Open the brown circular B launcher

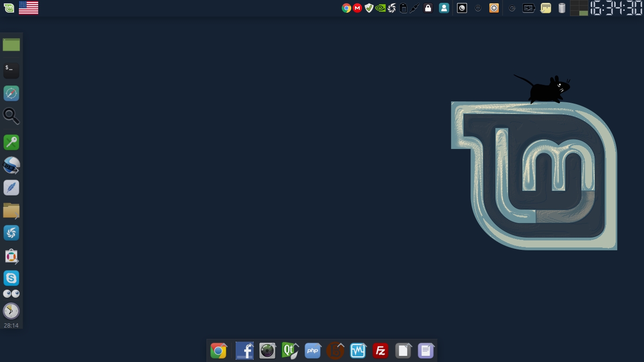click(x=335, y=351)
